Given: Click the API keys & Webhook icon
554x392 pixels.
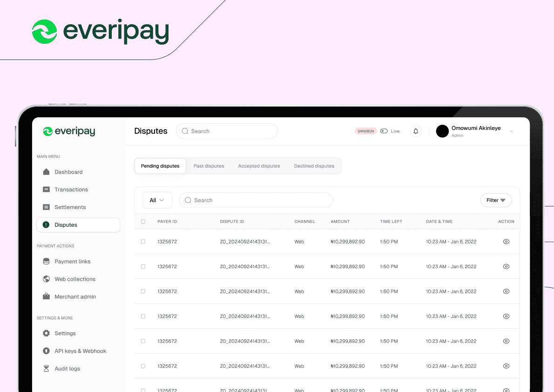Looking at the screenshot, I should (x=46, y=351).
